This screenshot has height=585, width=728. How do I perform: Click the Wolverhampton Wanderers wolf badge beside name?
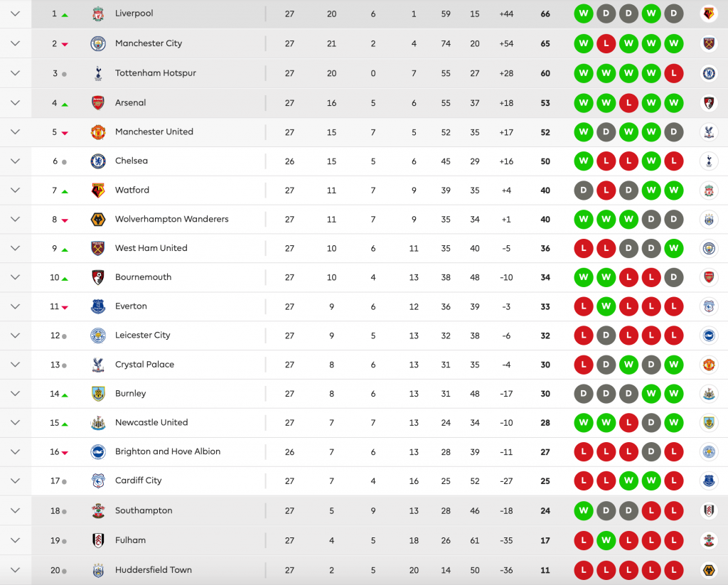(98, 220)
